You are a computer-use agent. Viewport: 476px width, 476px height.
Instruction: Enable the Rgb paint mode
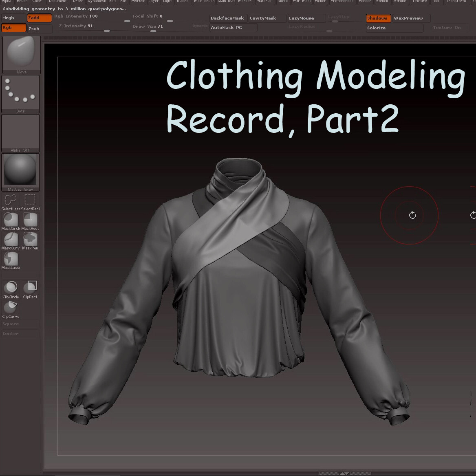13,27
